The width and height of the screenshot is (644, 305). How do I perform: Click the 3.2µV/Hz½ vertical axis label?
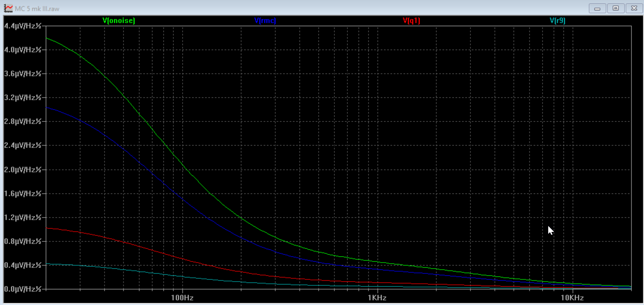(23, 98)
